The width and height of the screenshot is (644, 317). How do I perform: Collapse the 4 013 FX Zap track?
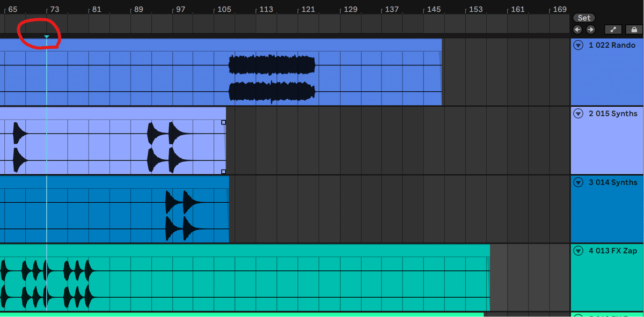tap(578, 250)
